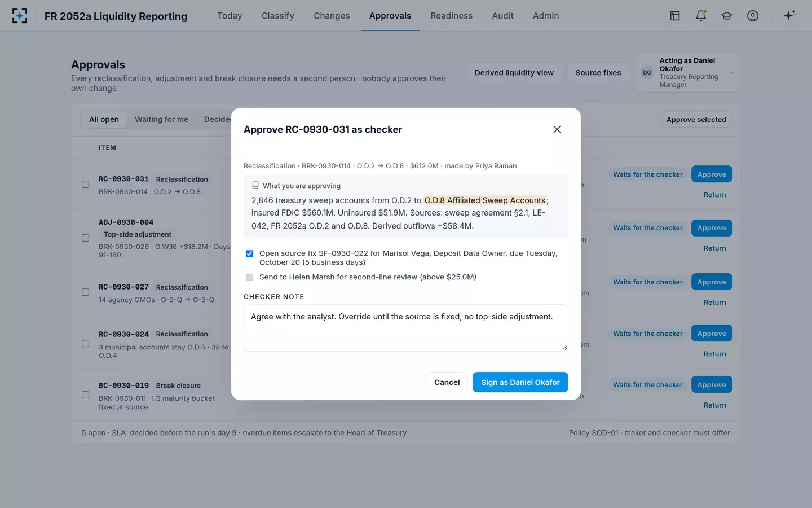
Task: Select the RC-0930-031 row checkbox
Action: 86,185
